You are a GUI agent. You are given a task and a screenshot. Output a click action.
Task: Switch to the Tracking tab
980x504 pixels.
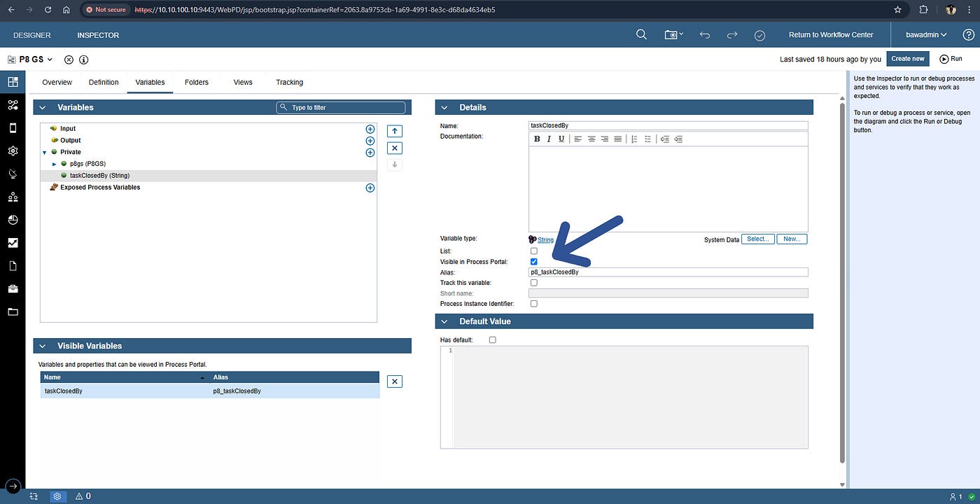click(x=289, y=82)
